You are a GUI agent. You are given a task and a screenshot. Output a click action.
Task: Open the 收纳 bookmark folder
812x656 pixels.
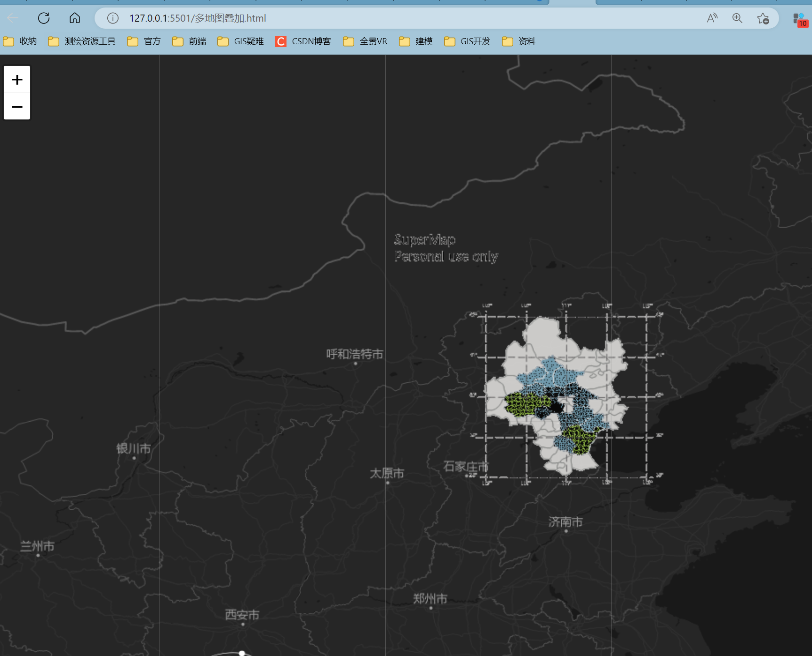click(x=20, y=41)
